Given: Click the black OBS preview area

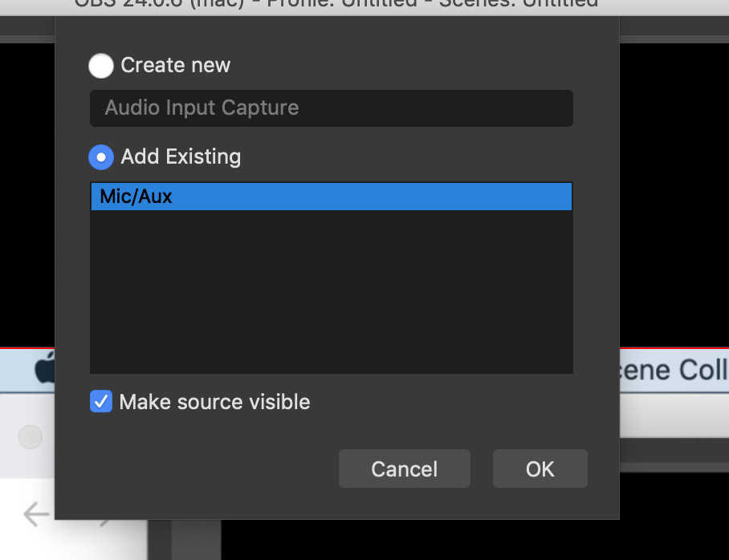Looking at the screenshot, I should click(x=674, y=193).
